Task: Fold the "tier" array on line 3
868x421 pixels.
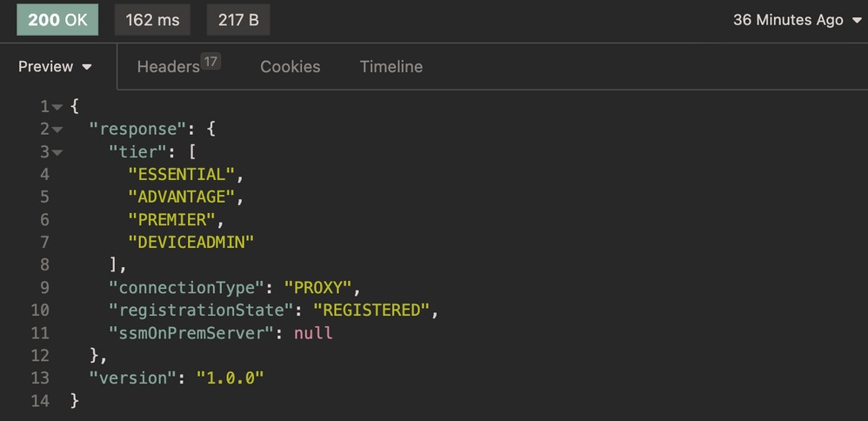Action: point(57,152)
